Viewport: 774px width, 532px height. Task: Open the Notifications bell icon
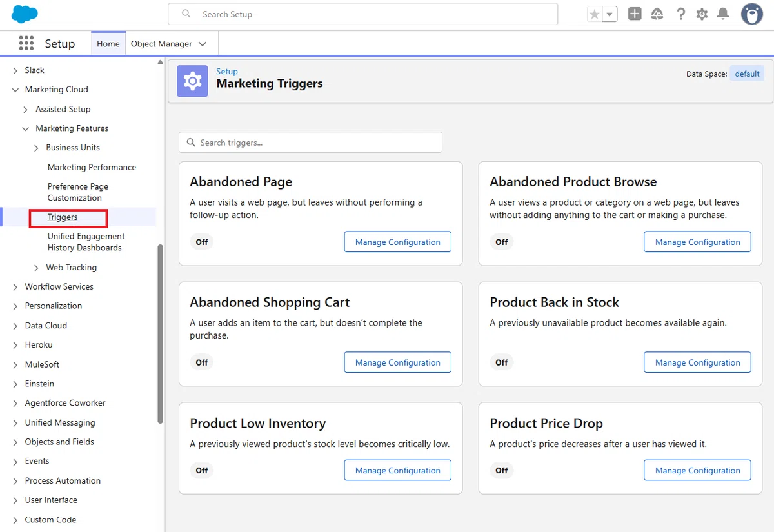click(x=723, y=14)
